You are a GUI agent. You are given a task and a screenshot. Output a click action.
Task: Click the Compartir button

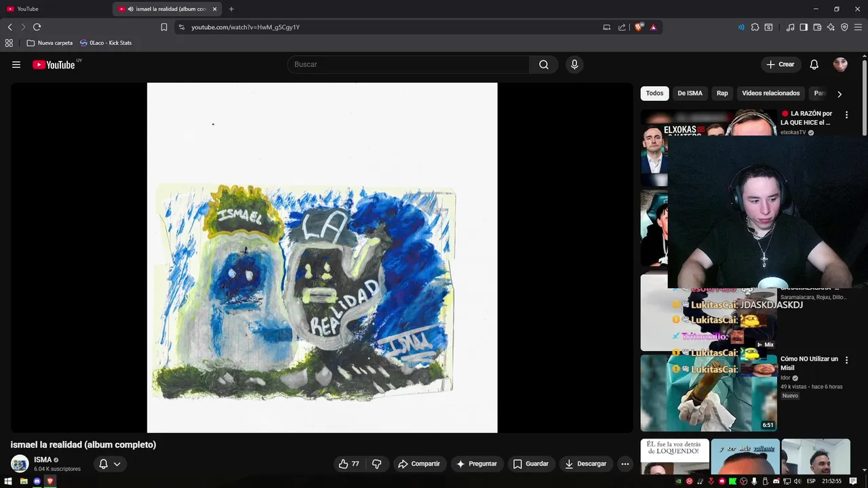point(419,464)
